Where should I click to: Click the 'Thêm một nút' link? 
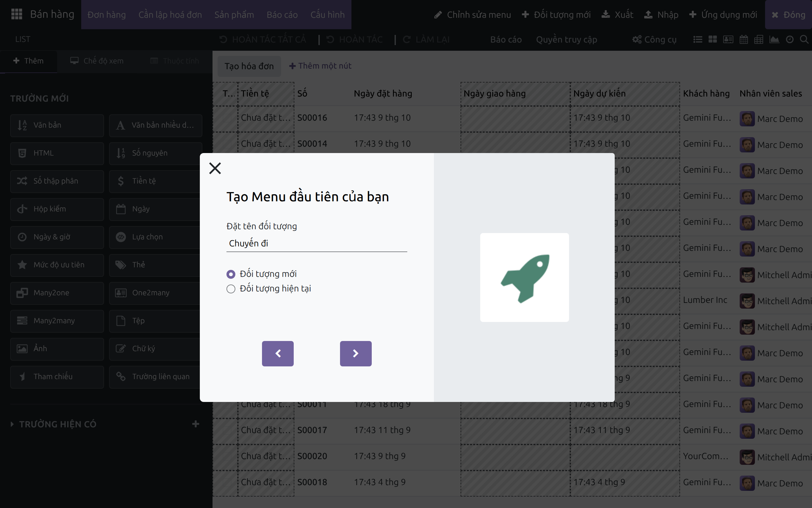tap(320, 66)
